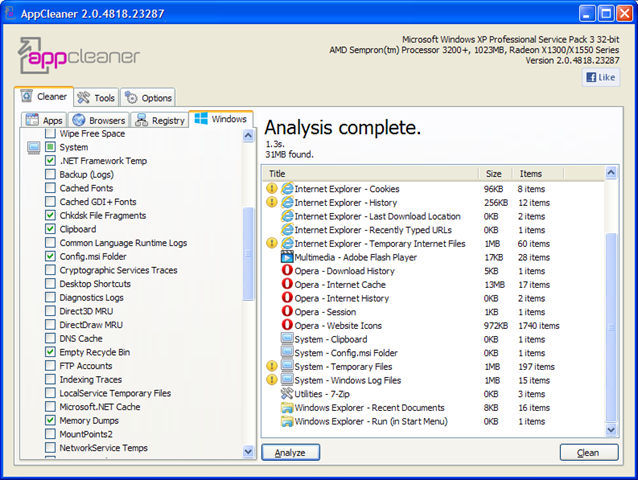
Task: Toggle the System group checkbox
Action: pyautogui.click(x=50, y=147)
